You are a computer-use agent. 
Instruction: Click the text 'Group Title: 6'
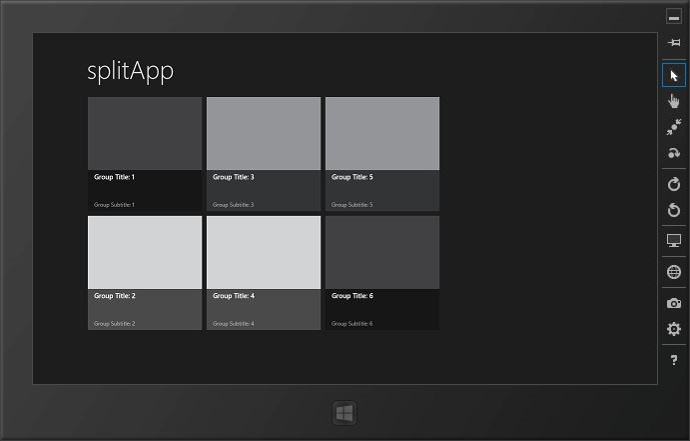352,296
